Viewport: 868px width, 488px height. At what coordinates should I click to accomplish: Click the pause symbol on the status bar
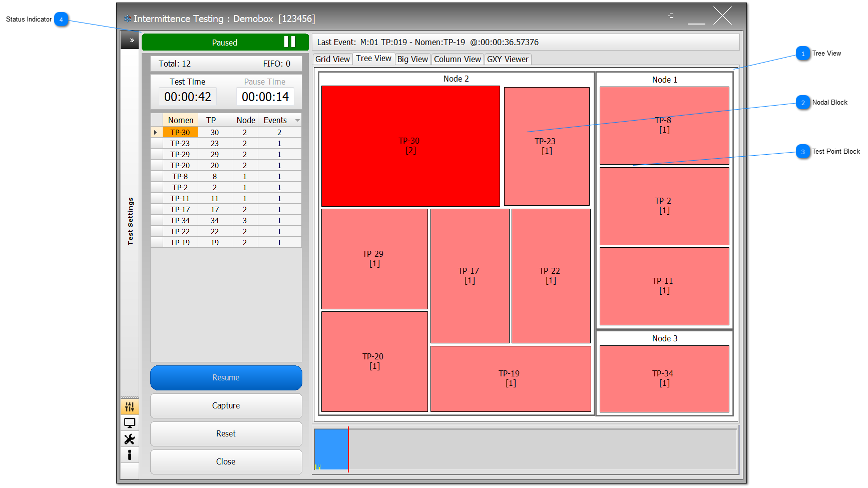[x=289, y=42]
